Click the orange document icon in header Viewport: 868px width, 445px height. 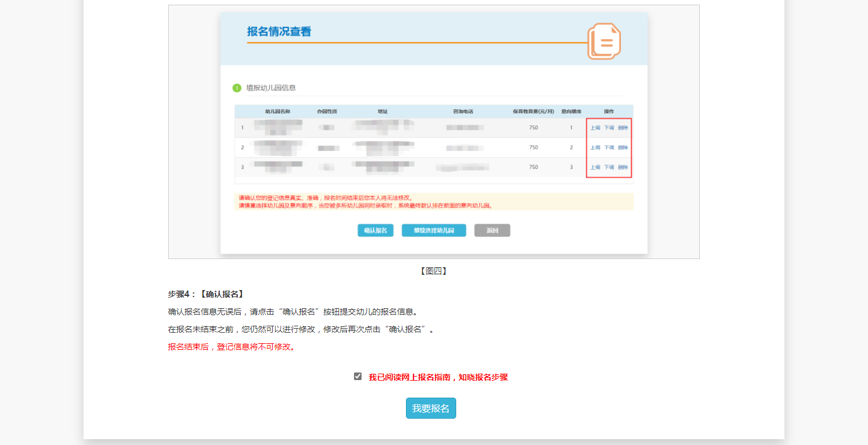[604, 41]
